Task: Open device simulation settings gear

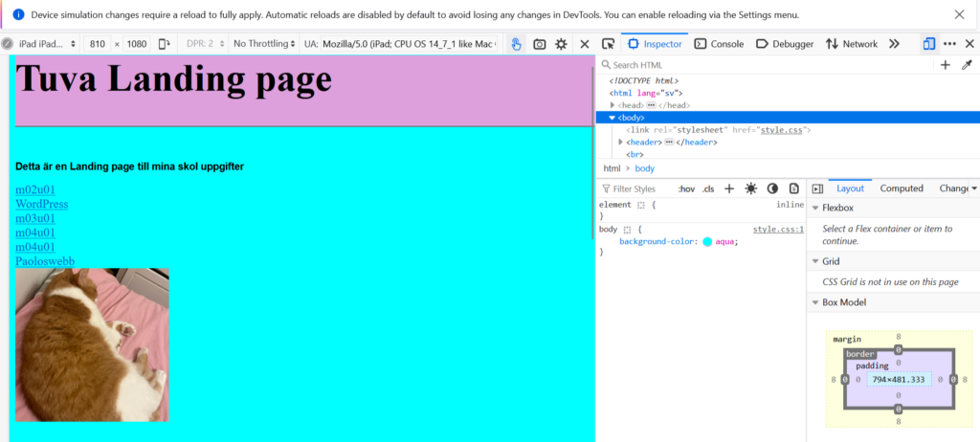Action: click(562, 44)
